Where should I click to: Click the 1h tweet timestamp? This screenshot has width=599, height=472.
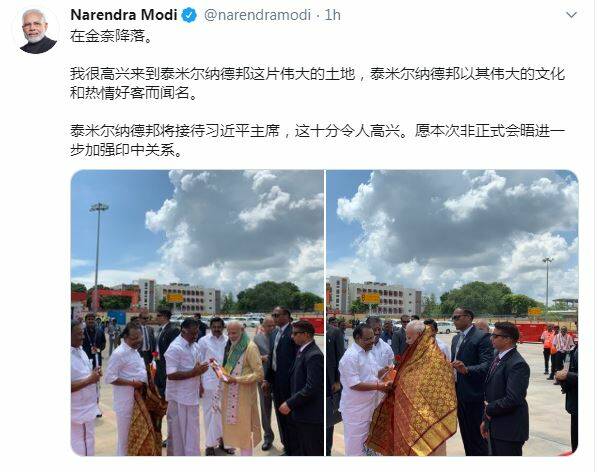click(x=332, y=15)
